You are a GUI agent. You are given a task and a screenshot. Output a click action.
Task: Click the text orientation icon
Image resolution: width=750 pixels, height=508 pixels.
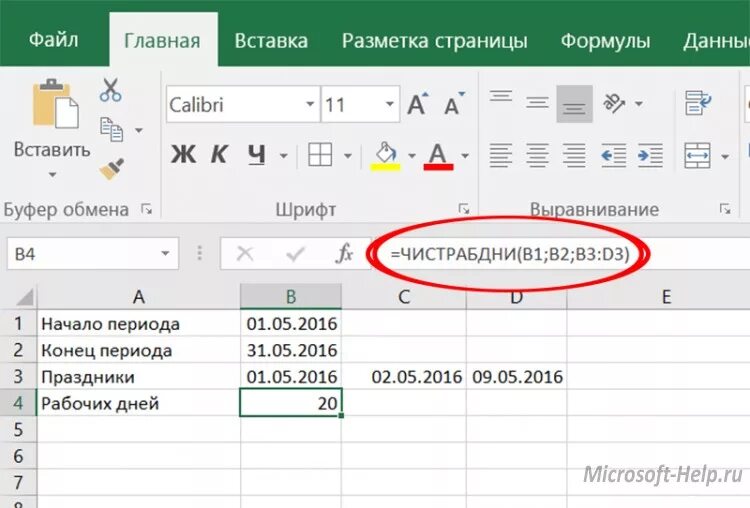coord(614,102)
